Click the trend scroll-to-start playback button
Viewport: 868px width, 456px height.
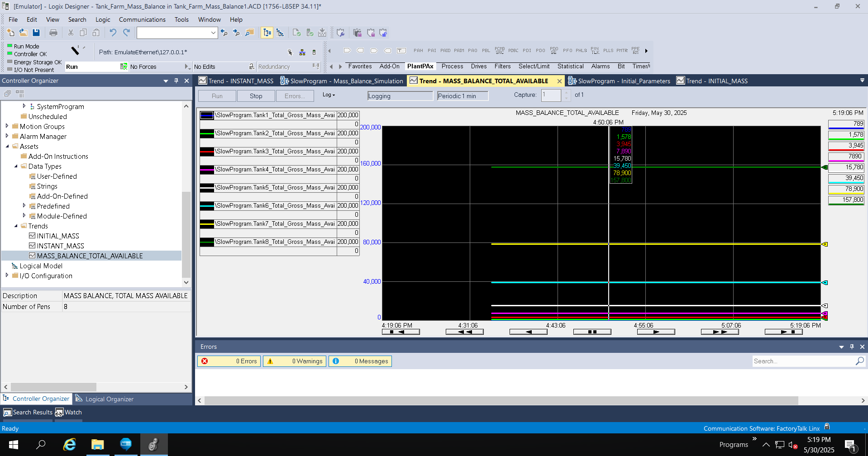pos(401,332)
